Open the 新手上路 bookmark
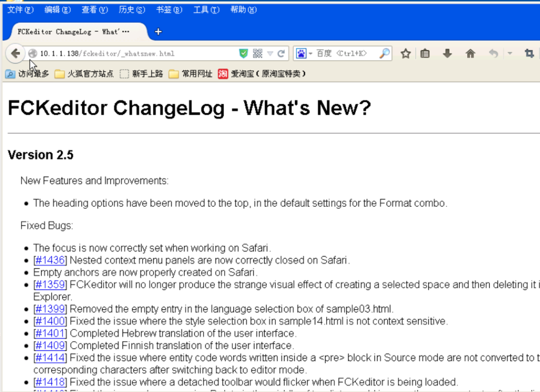Viewport: 540px width, 392px height. (141, 74)
